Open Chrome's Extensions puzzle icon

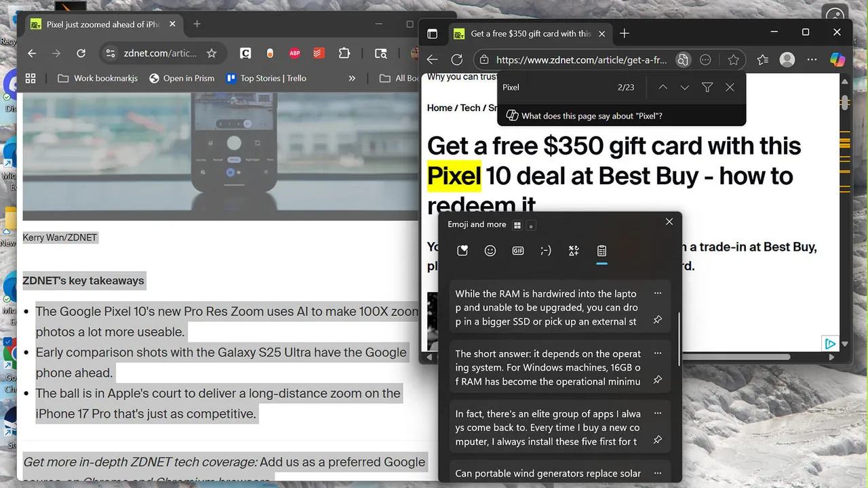tap(344, 54)
